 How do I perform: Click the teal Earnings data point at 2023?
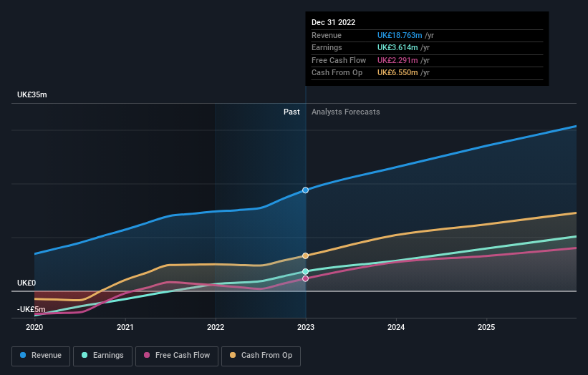pos(306,272)
